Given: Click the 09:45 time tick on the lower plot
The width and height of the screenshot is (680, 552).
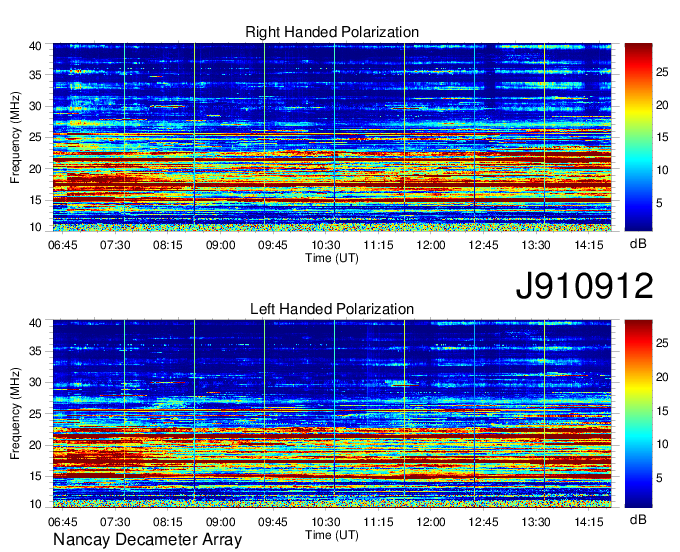Looking at the screenshot, I should [x=273, y=521].
